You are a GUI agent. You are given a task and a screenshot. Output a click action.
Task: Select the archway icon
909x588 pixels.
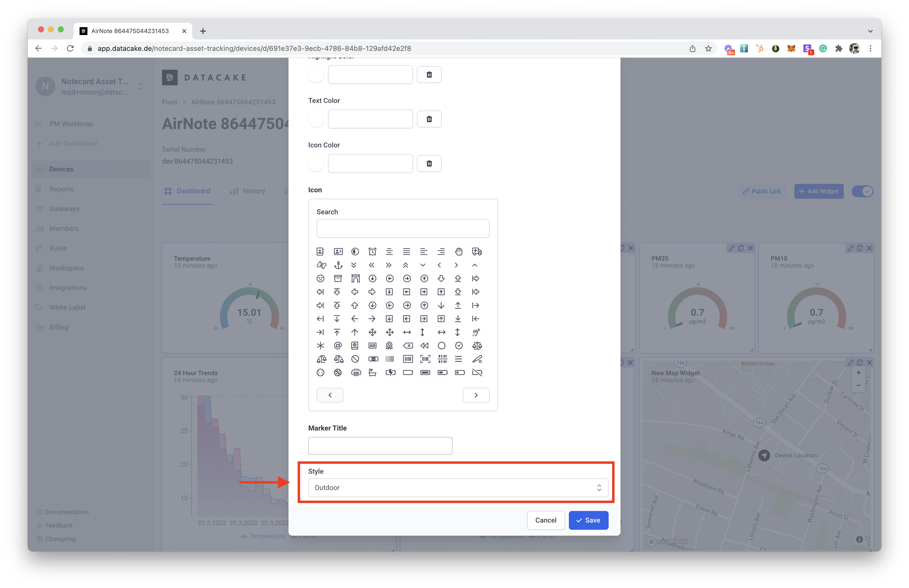click(x=355, y=278)
